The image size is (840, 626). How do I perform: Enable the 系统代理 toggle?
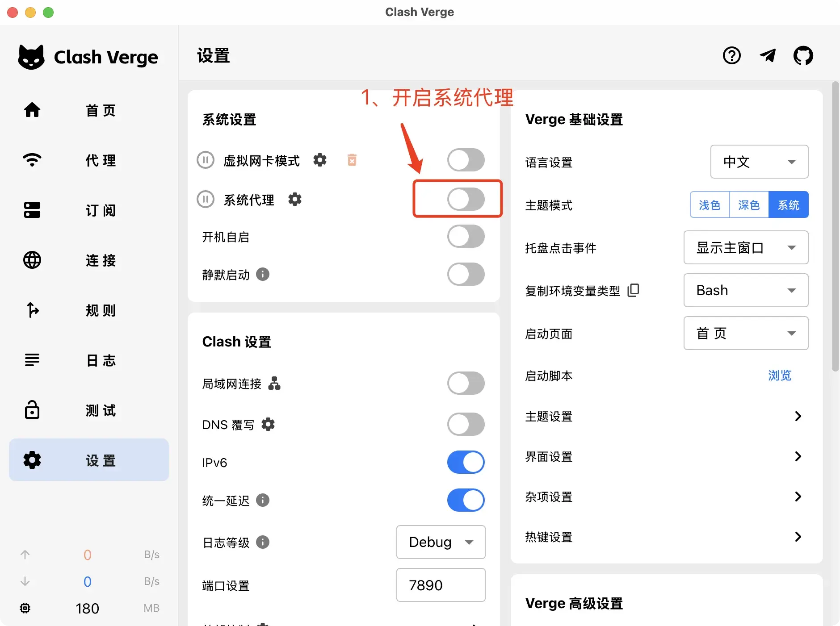pyautogui.click(x=466, y=200)
